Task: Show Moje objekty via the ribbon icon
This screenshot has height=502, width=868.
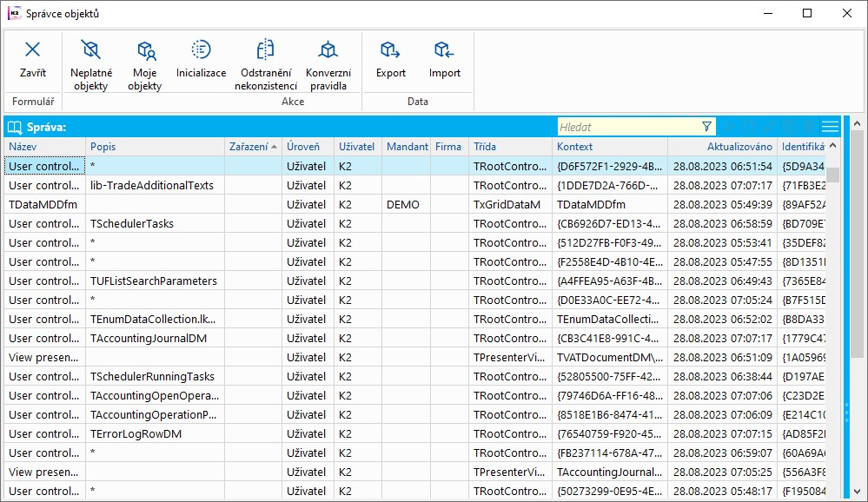Action: point(145,50)
